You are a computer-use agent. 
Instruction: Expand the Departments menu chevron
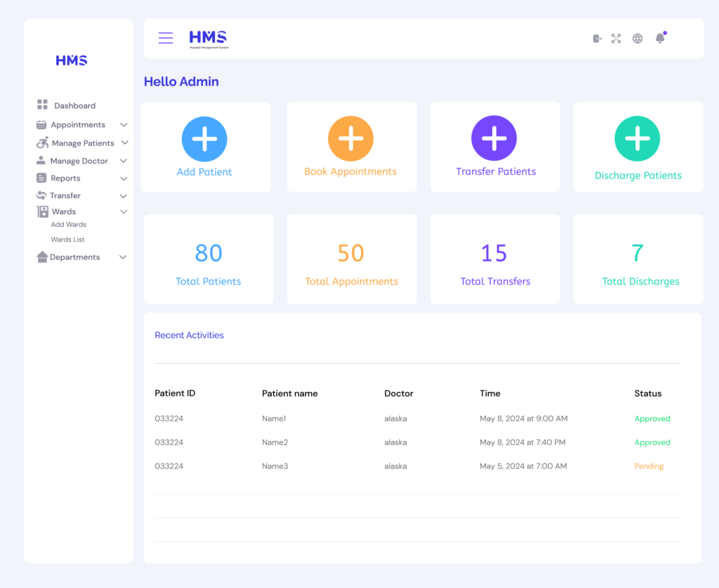[123, 257]
